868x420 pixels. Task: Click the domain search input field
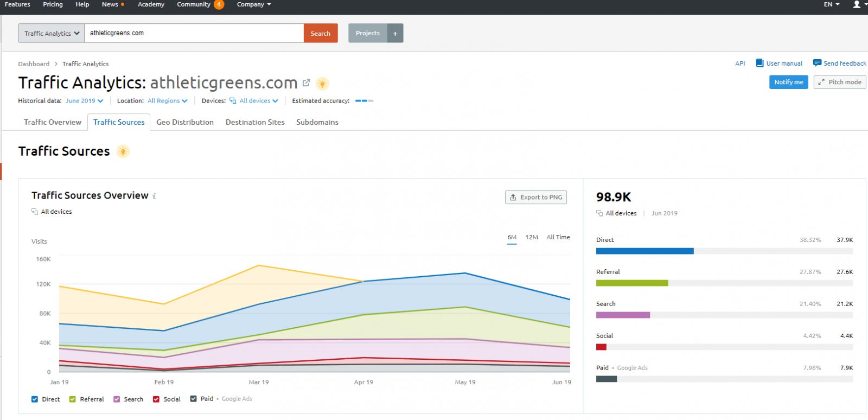[194, 33]
